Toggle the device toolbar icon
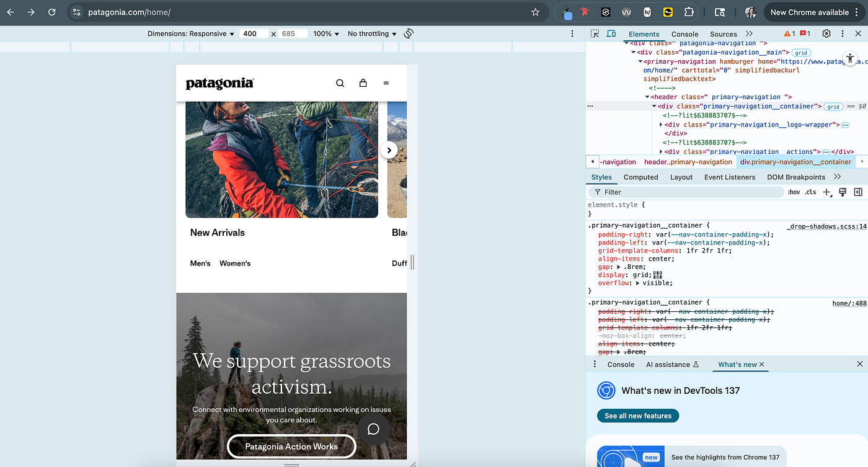868x467 pixels. tap(611, 33)
